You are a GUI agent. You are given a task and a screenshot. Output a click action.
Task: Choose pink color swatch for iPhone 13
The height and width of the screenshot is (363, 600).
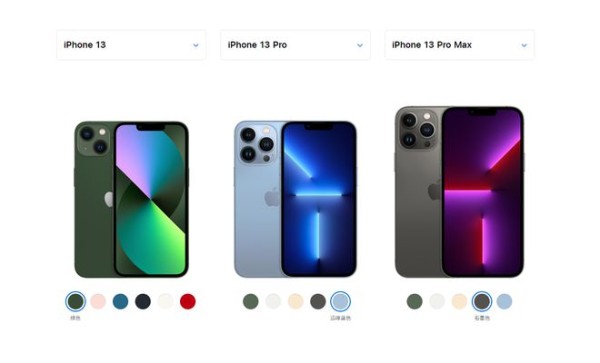(x=98, y=301)
